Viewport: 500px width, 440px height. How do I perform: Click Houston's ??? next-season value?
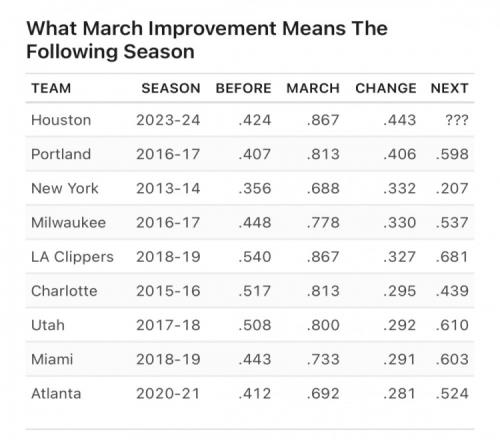coord(457,120)
